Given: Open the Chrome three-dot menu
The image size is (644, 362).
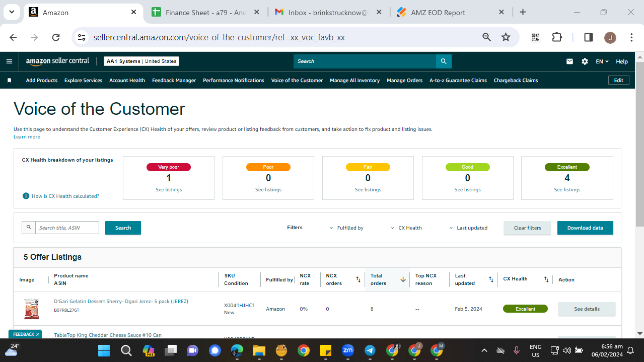Looking at the screenshot, I should (x=631, y=37).
